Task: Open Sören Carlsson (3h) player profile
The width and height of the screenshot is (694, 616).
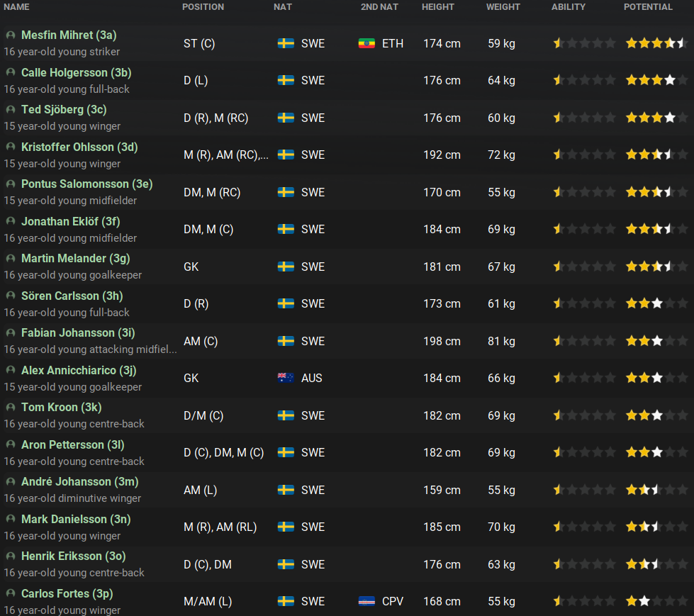Action: pyautogui.click(x=72, y=295)
